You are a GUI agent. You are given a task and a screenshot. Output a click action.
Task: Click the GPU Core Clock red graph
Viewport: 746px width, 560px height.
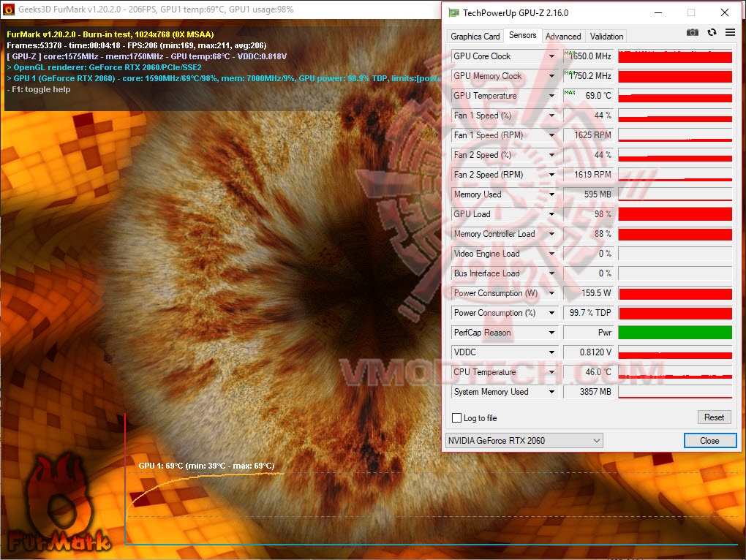pos(674,56)
